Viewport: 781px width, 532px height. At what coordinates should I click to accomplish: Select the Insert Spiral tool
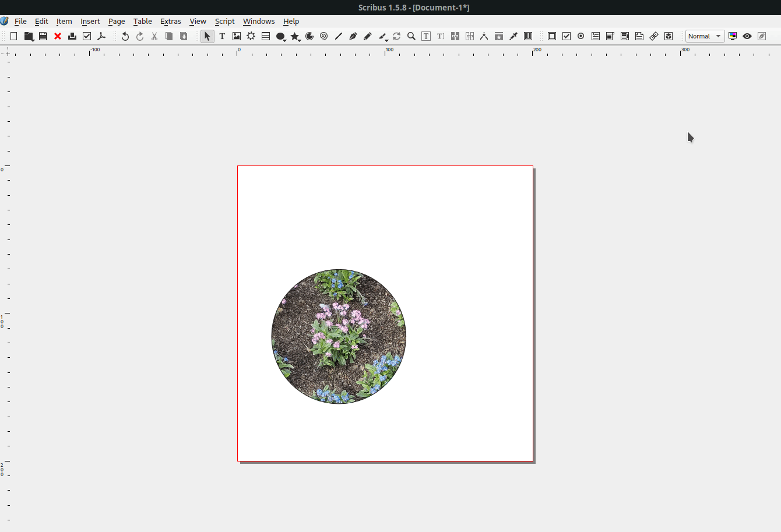click(x=323, y=36)
